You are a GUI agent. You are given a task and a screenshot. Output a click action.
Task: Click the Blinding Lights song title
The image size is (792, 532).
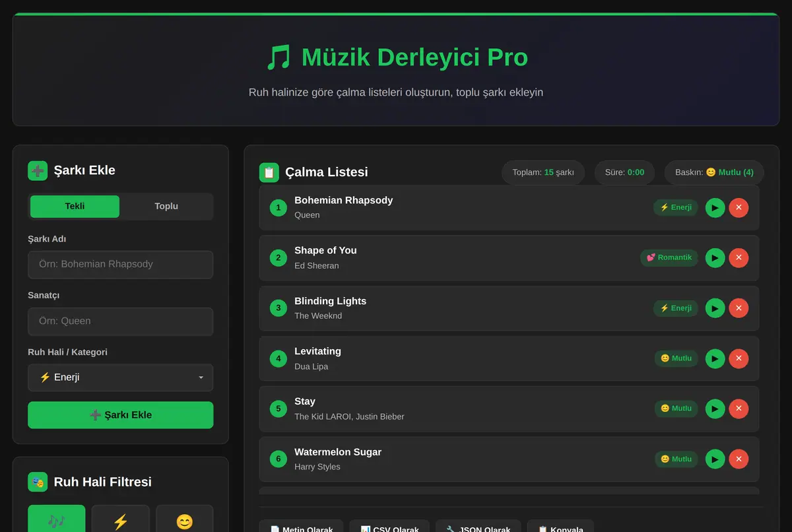click(330, 301)
